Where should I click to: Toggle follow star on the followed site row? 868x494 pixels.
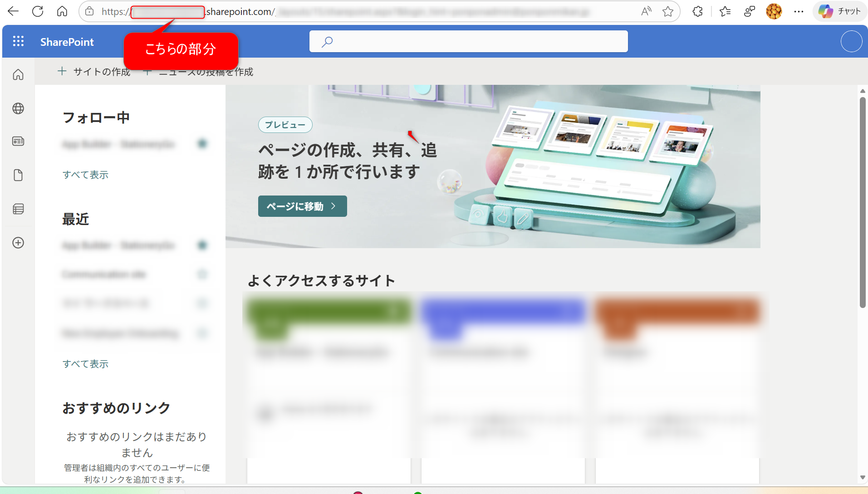point(202,144)
